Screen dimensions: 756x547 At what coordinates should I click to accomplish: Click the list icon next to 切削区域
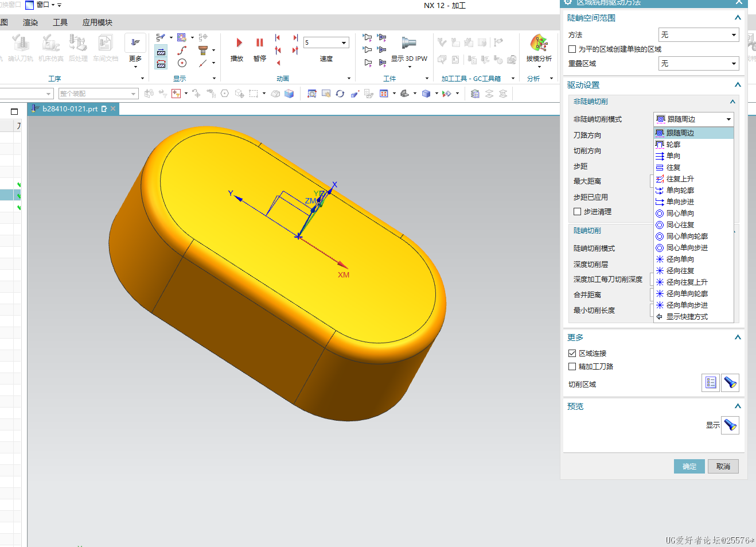click(x=711, y=383)
